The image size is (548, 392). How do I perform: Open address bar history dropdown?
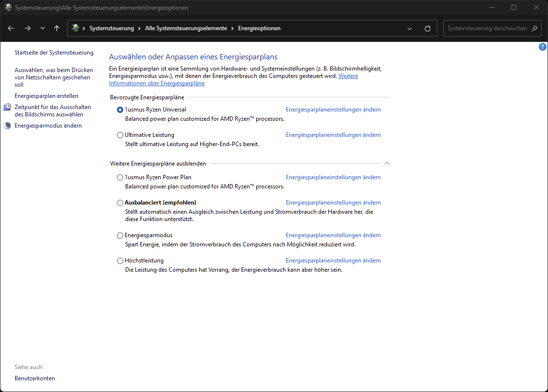(x=410, y=29)
